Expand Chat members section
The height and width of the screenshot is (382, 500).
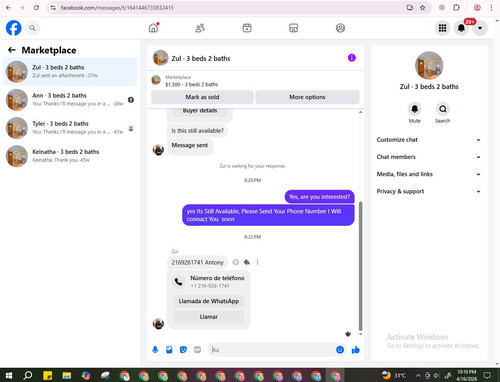click(429, 157)
